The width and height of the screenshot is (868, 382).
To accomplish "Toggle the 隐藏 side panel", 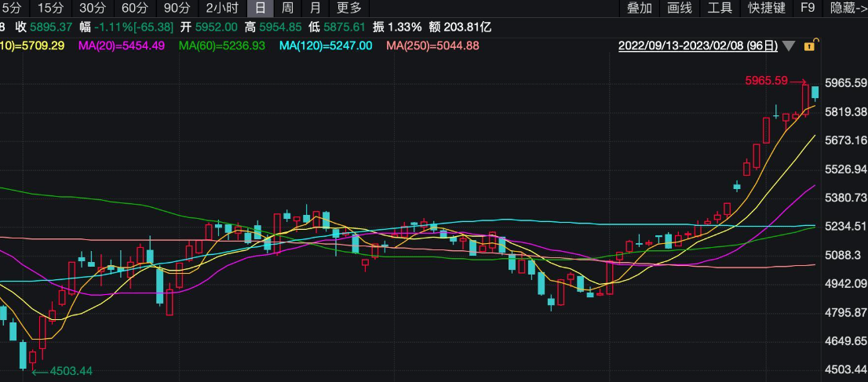I will click(x=847, y=8).
